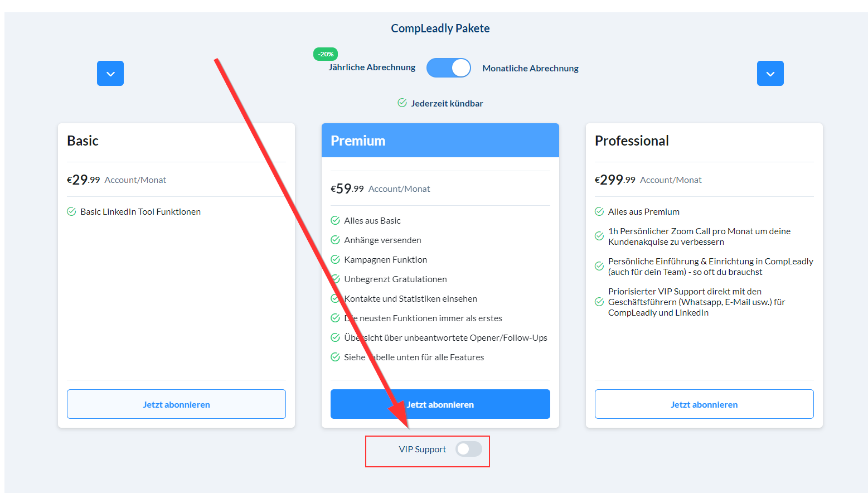The image size is (868, 493).
Task: Click checkmark icon beside Alles aus Premium
Action: [x=599, y=211]
